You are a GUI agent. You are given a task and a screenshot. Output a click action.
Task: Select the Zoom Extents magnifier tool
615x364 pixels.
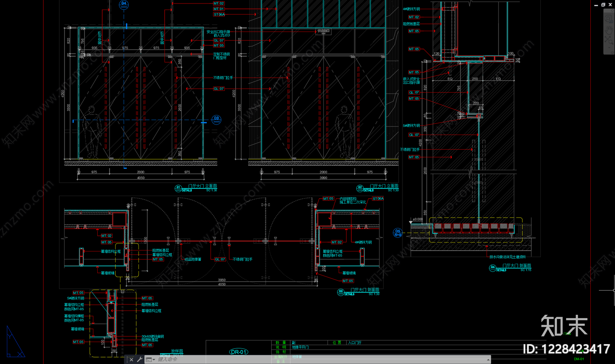pos(609,40)
